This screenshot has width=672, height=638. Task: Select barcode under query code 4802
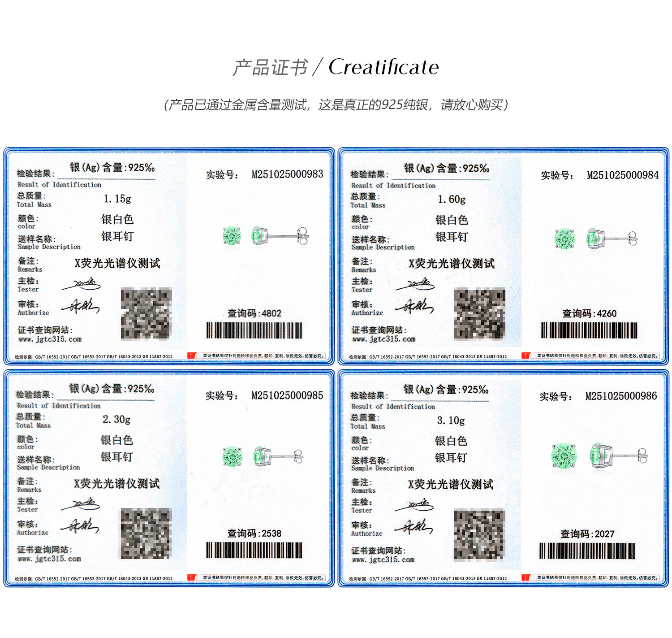pos(254,330)
